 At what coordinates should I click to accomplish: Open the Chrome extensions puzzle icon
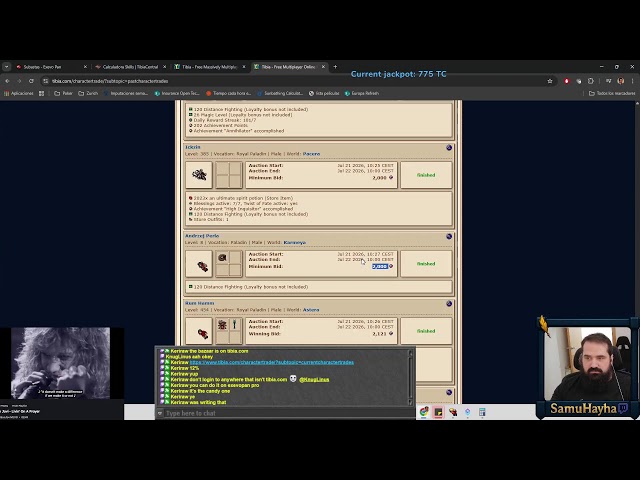pos(591,81)
